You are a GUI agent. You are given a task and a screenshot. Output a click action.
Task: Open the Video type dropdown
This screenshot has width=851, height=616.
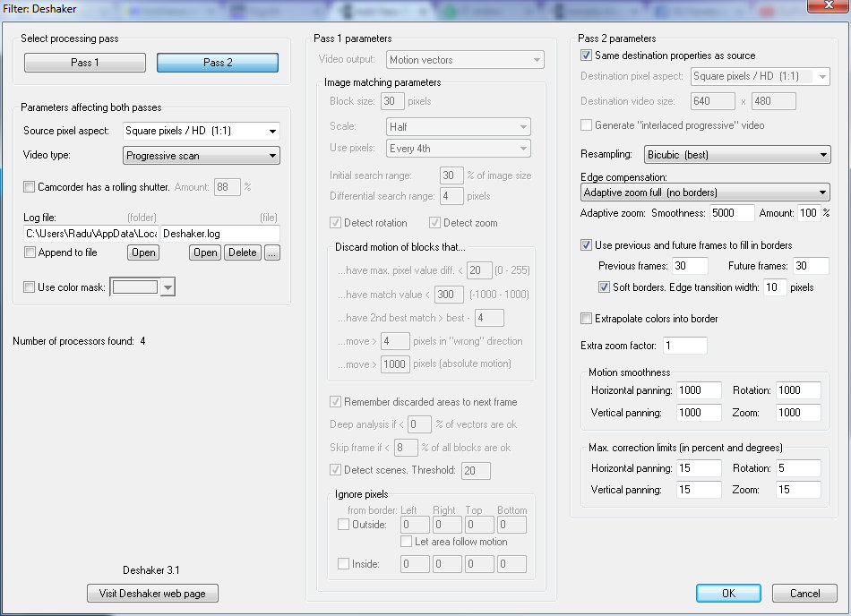pyautogui.click(x=202, y=156)
